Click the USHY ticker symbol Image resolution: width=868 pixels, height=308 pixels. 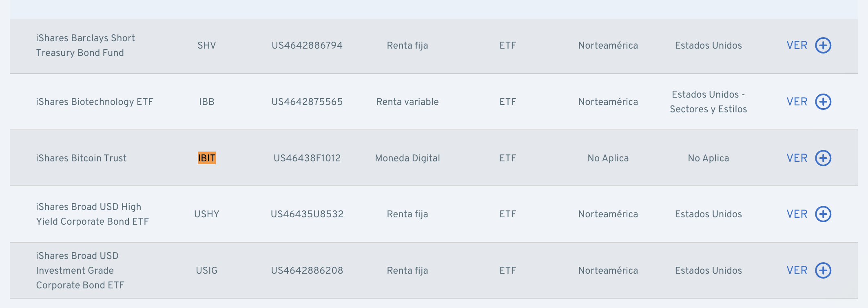click(x=207, y=214)
